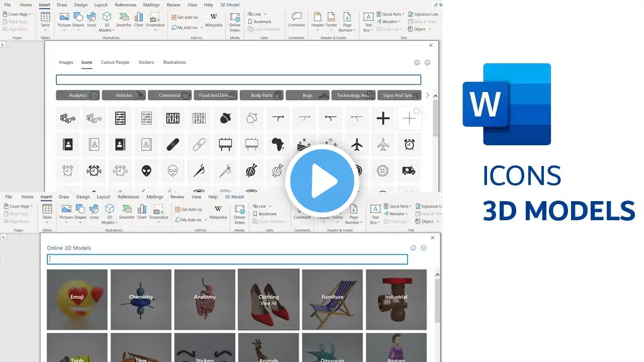The height and width of the screenshot is (362, 644).
Task: Select the outlined acorn icon
Action: point(252,118)
